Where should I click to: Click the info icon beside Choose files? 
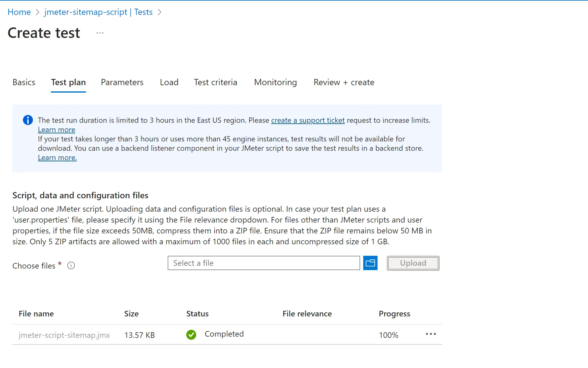(x=71, y=266)
